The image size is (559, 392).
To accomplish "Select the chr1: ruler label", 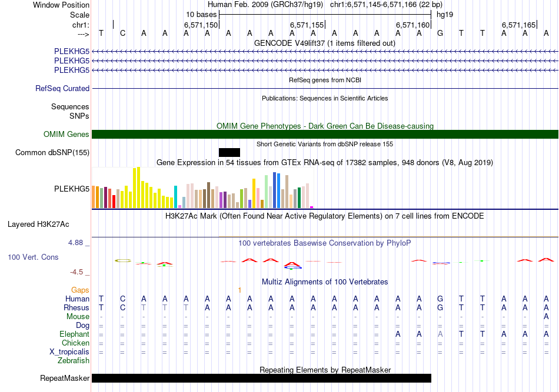I will pos(81,25).
